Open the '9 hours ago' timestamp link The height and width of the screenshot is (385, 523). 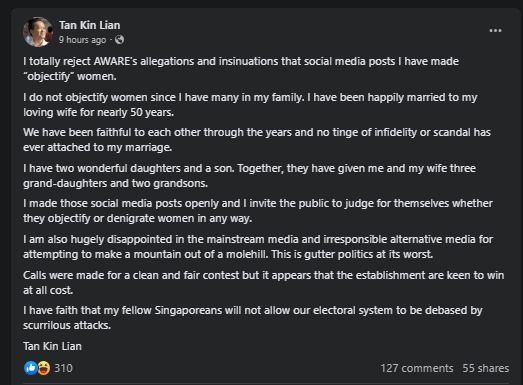[82, 40]
